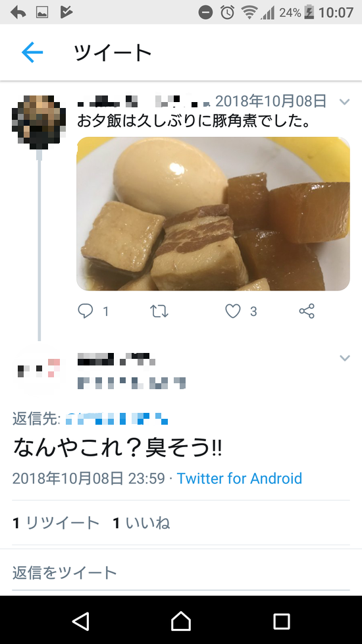Expand the chevron menu on original tweet

(344, 101)
